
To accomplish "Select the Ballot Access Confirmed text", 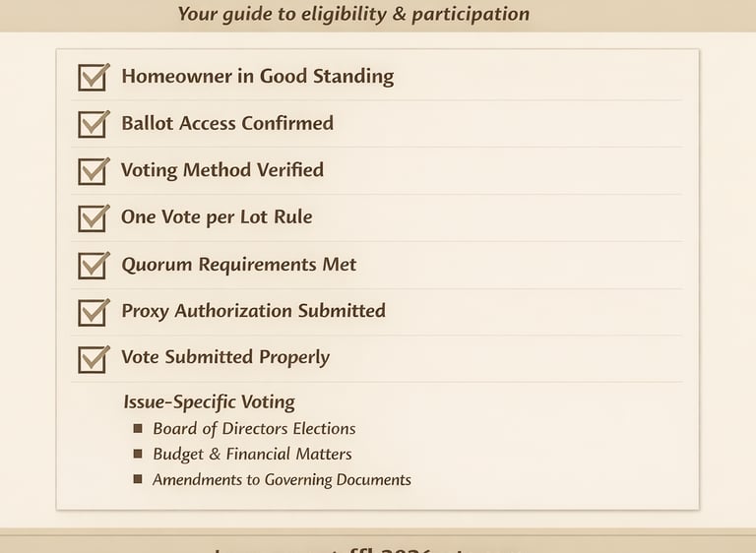I will [x=226, y=124].
